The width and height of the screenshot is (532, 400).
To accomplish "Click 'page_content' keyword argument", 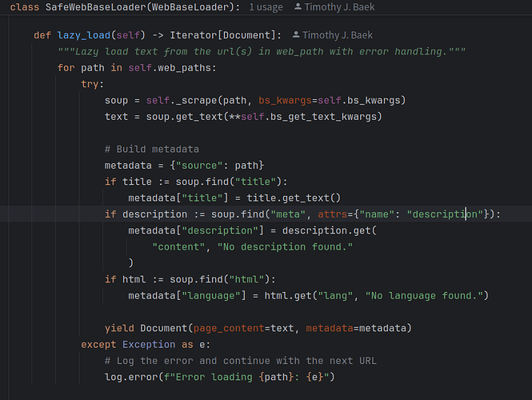I will coord(229,329).
